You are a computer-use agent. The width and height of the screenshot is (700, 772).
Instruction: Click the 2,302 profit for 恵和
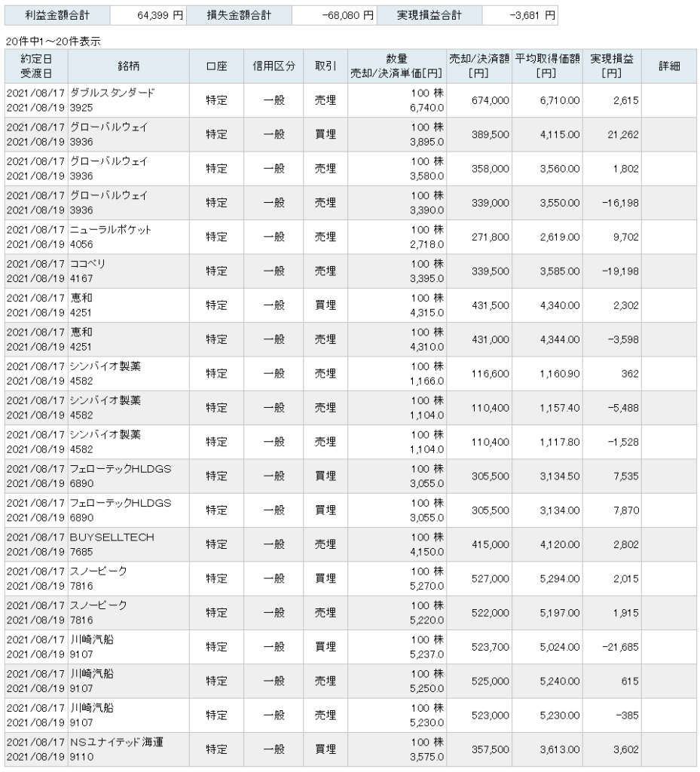(625, 305)
